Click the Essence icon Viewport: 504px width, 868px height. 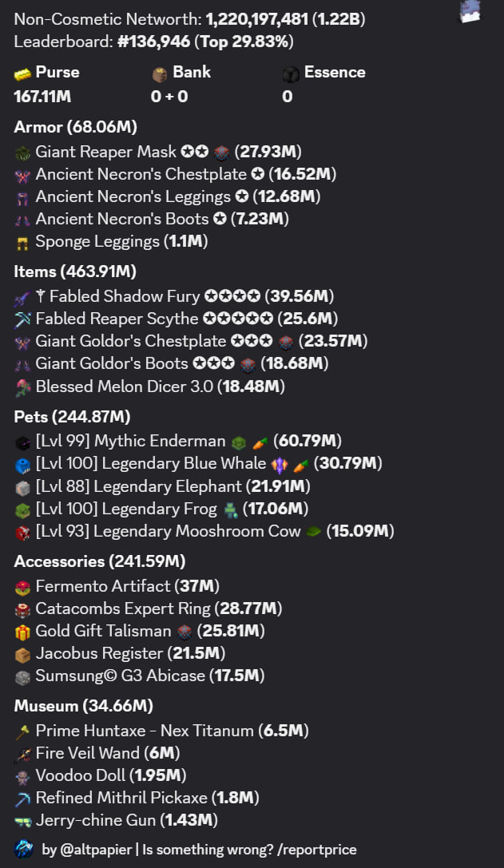coord(291,73)
